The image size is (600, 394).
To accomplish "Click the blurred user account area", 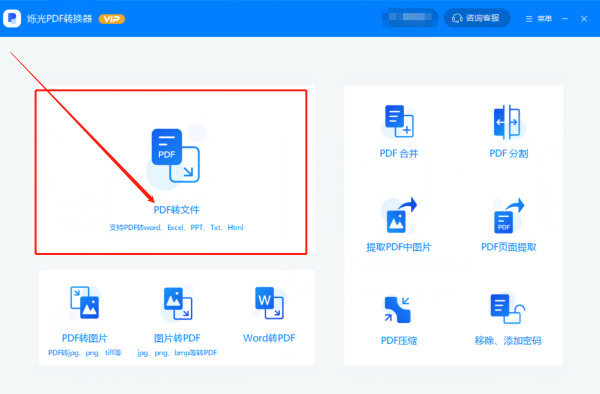I will tap(410, 18).
